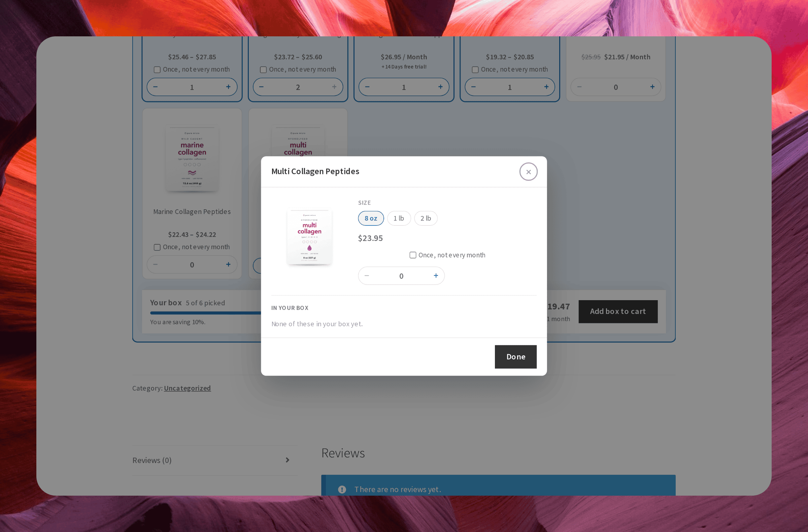Tick 'Once' checkbox under $23.72 – $25.60
808x532 pixels.
(x=263, y=70)
